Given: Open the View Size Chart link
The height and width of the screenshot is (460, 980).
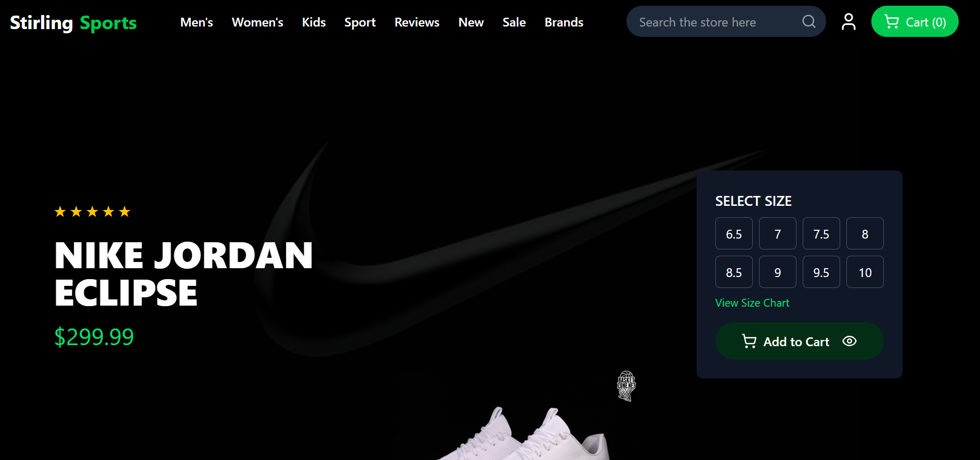Looking at the screenshot, I should pos(752,303).
